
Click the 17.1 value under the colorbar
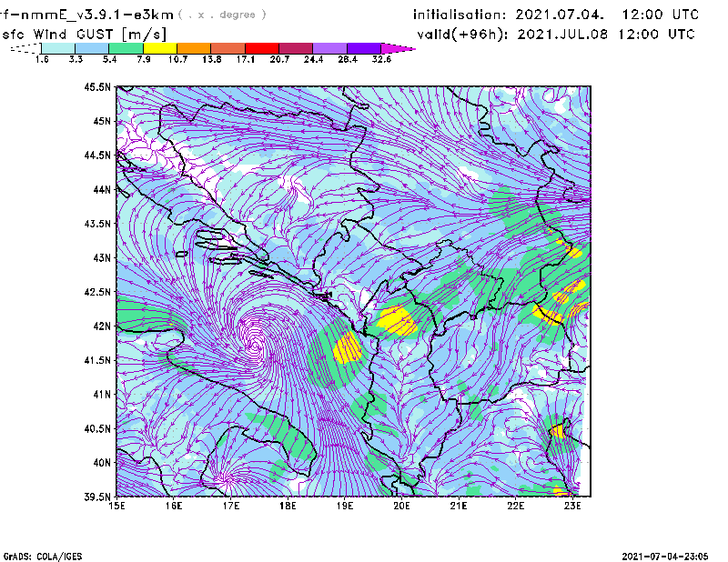coord(245,59)
